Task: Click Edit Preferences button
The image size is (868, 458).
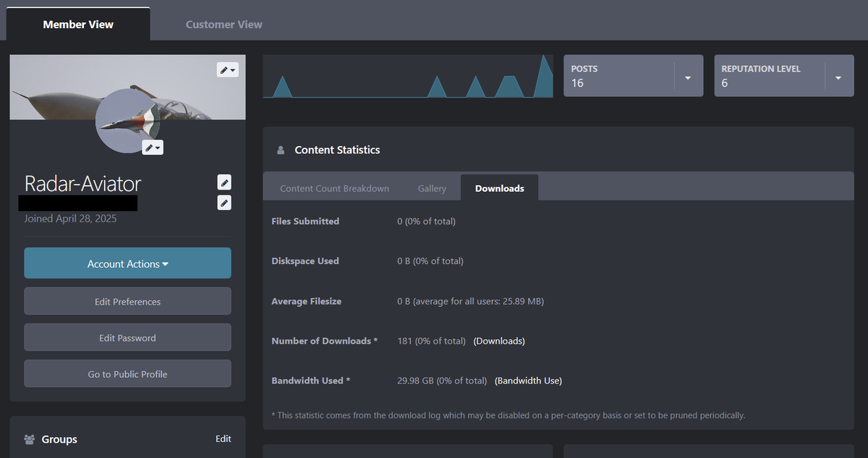Action: pyautogui.click(x=127, y=301)
